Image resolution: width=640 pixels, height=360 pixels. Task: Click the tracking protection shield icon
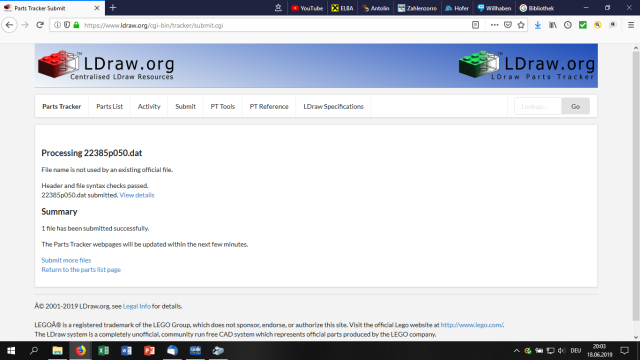[67, 25]
